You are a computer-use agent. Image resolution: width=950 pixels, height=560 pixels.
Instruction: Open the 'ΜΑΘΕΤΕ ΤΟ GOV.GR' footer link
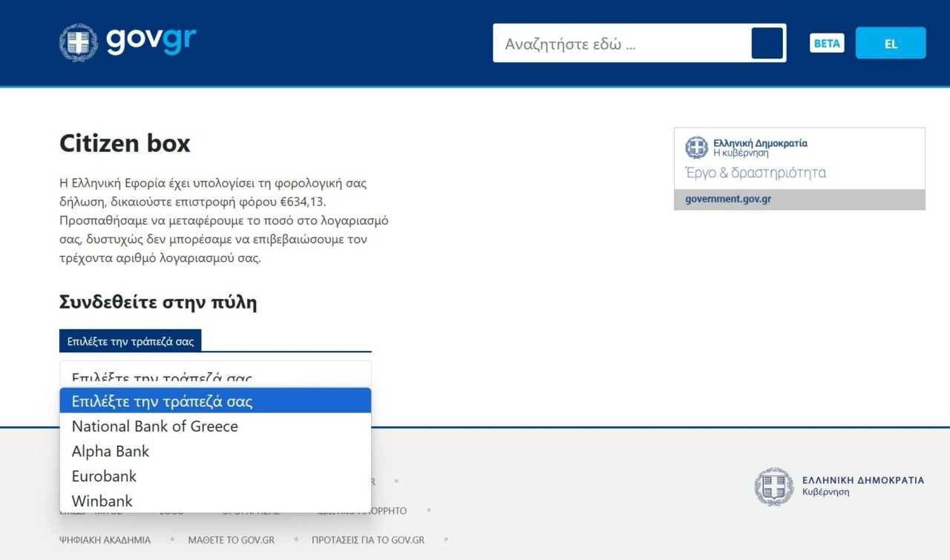[231, 540]
